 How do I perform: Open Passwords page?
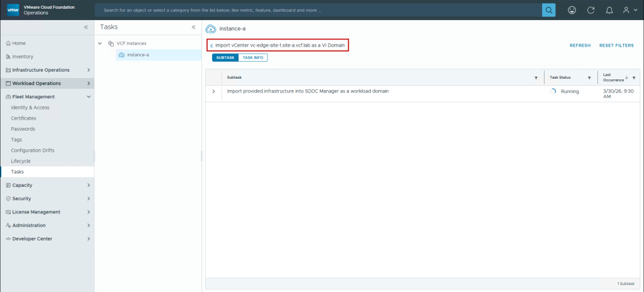click(23, 129)
